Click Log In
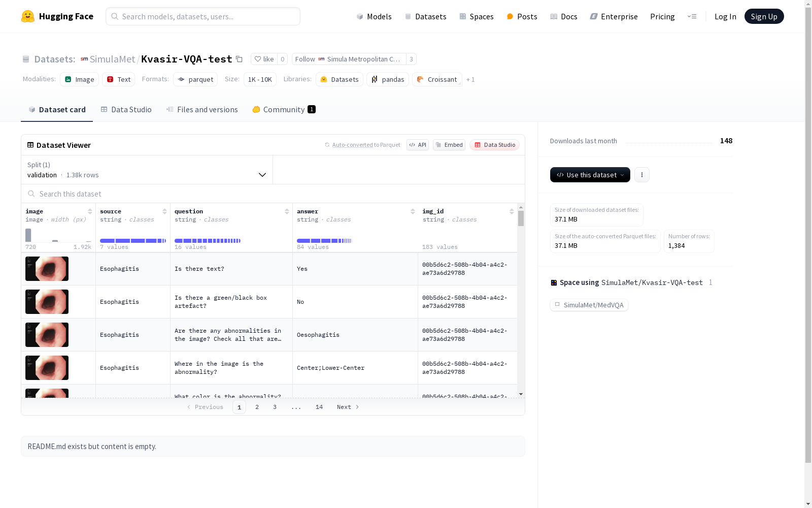The width and height of the screenshot is (812, 508). [725, 16]
